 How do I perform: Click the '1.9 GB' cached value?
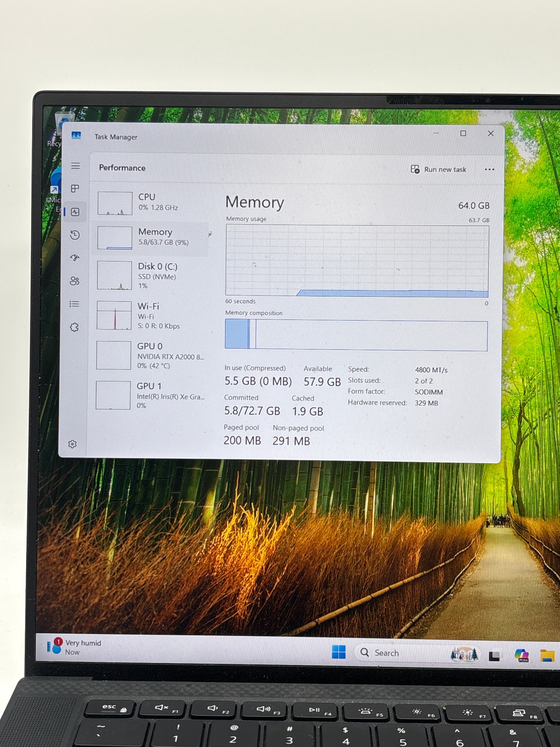pyautogui.click(x=308, y=412)
